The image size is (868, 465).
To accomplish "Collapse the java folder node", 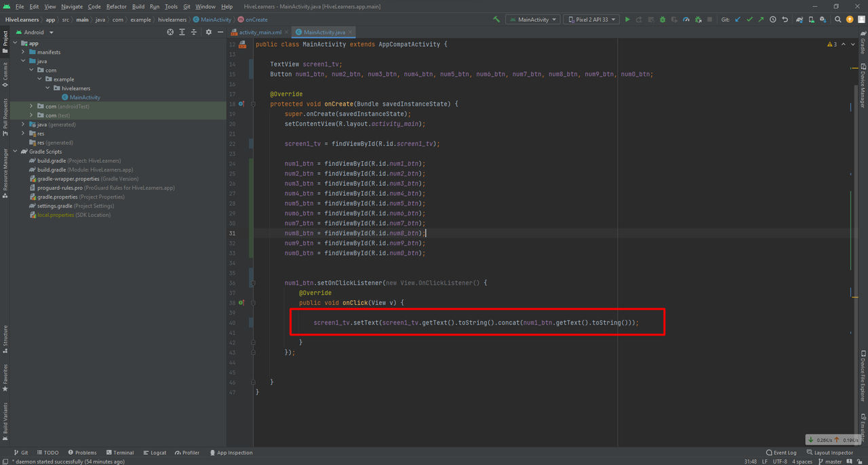I will coord(23,61).
